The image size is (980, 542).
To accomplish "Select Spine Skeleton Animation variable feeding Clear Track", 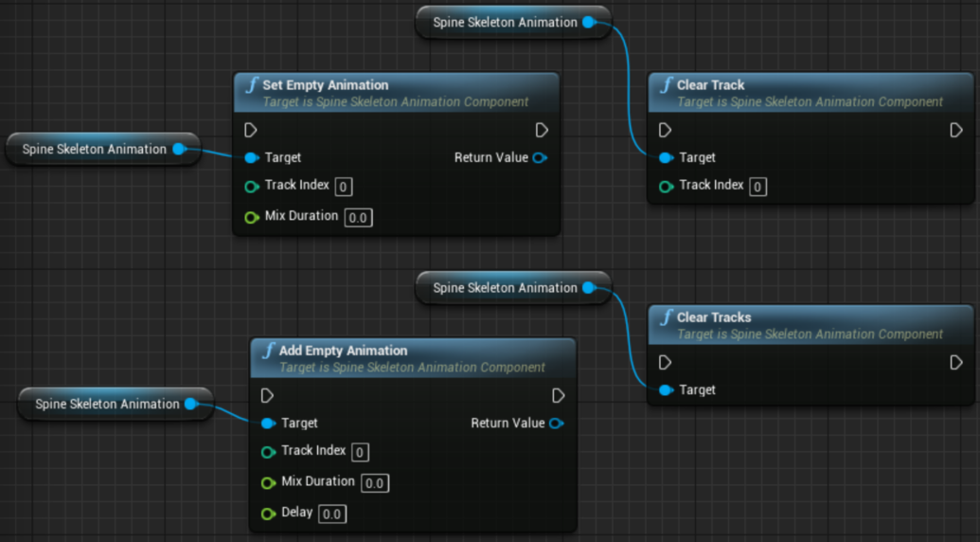I will [505, 22].
